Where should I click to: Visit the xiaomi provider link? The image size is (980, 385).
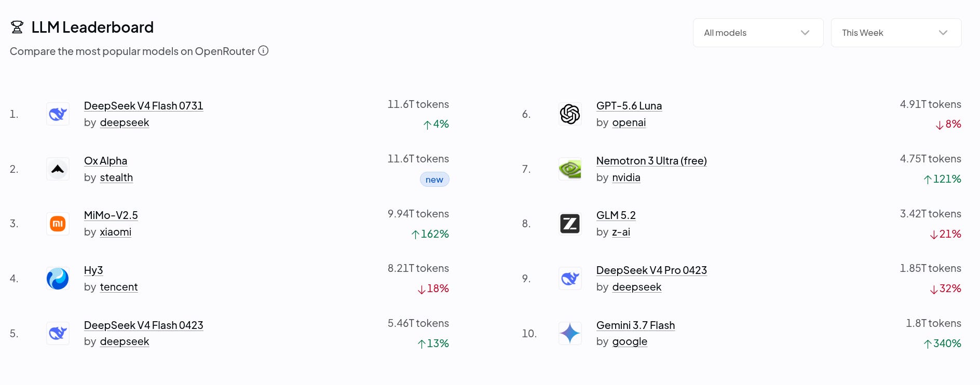tap(115, 232)
